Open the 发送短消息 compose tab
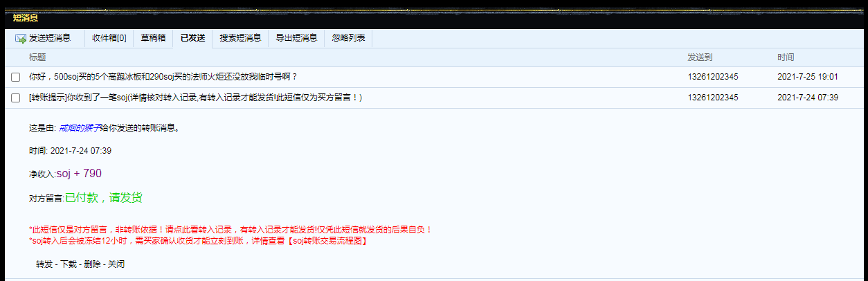868x281 pixels. click(x=49, y=39)
